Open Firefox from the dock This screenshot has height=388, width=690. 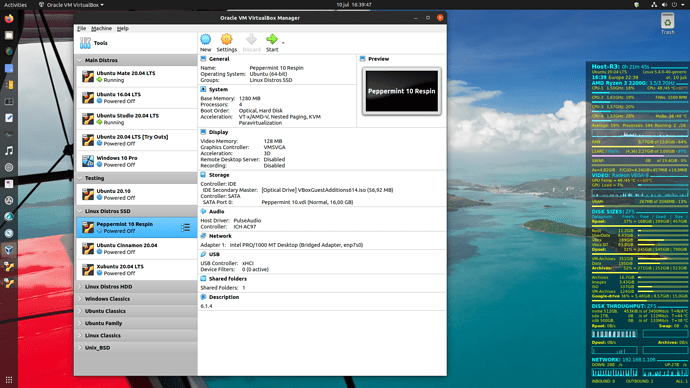click(9, 18)
